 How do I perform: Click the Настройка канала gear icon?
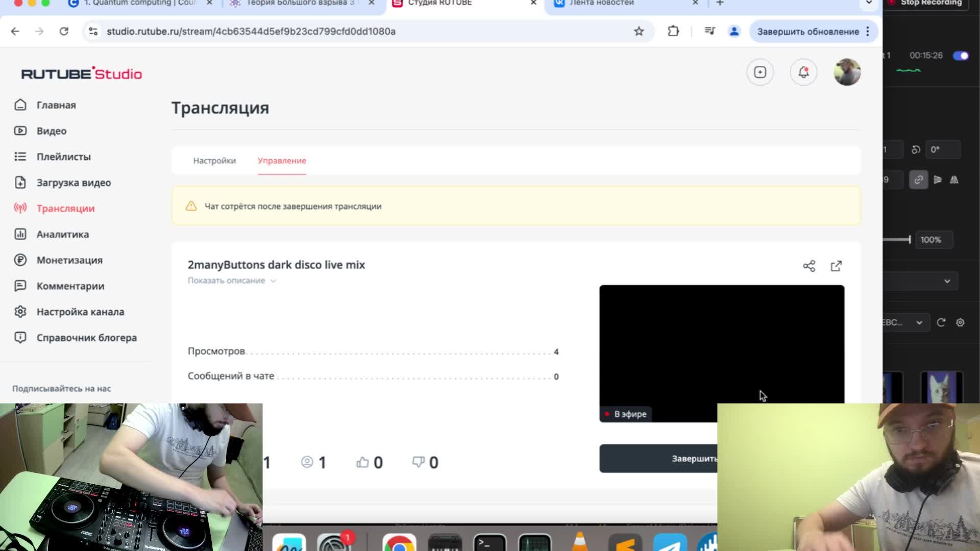pyautogui.click(x=20, y=312)
